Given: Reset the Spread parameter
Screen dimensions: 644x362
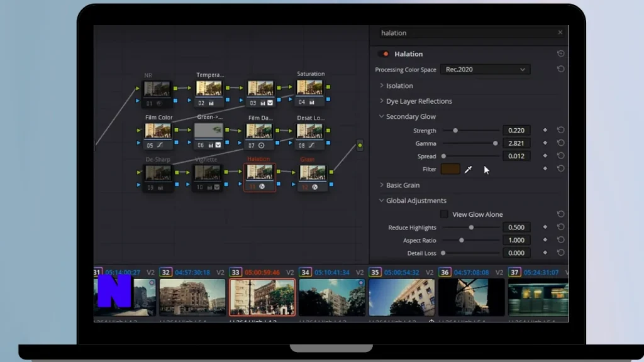Looking at the screenshot, I should 560,156.
